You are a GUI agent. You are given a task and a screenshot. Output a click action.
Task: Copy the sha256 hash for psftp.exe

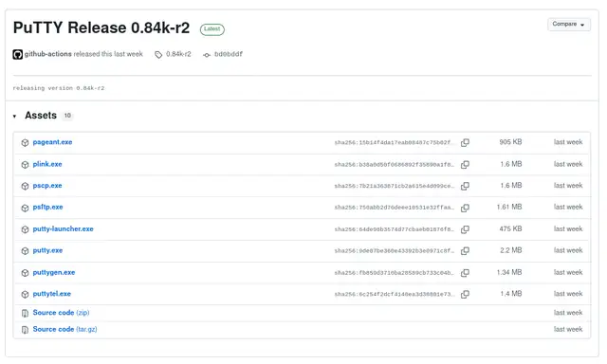[465, 209]
